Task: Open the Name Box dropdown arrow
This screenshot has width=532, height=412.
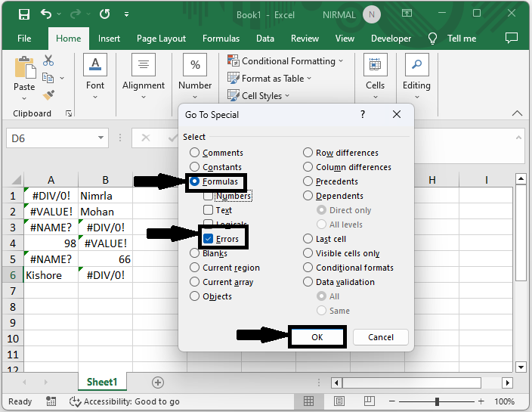Action: coord(101,138)
